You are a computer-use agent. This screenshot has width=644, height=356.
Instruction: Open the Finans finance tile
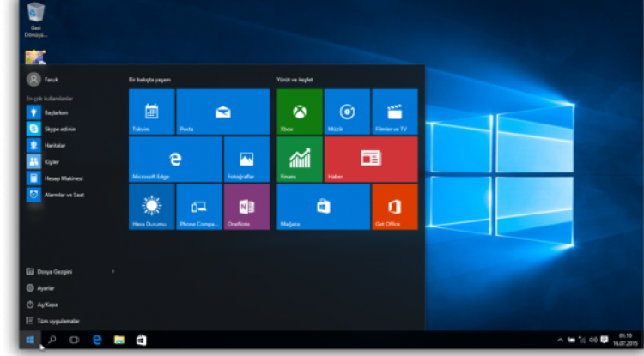tap(300, 160)
